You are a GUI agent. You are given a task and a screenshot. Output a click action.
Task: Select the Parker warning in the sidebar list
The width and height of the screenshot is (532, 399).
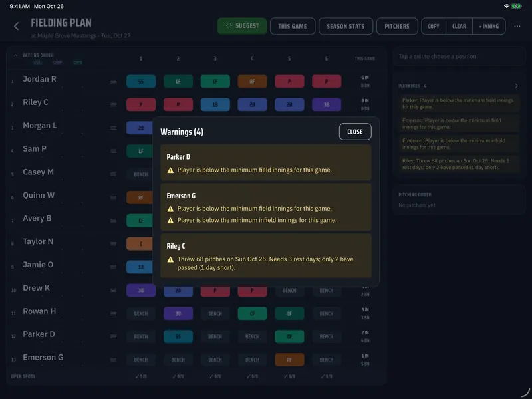[x=459, y=104]
